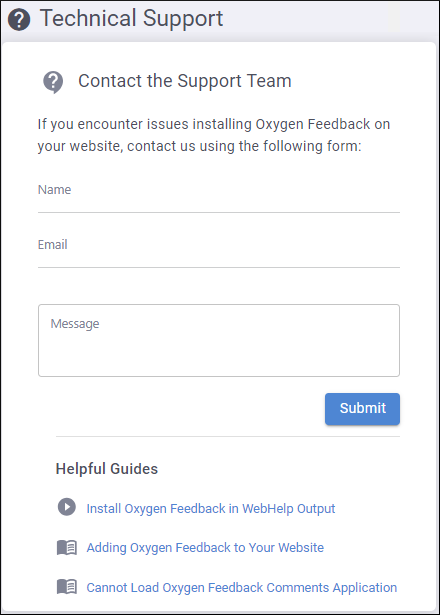The image size is (440, 615).
Task: Open Install Oxygen Feedback in WebHelp Output link
Action: point(211,508)
